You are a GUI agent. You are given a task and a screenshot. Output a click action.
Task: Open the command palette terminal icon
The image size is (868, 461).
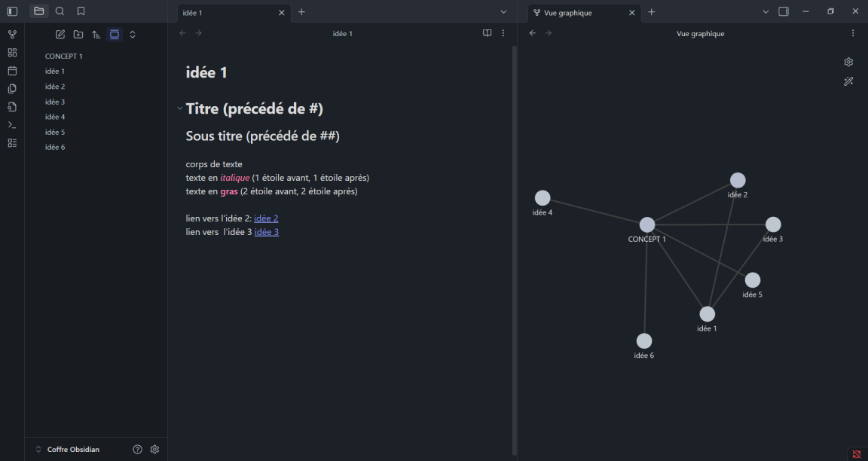point(12,125)
